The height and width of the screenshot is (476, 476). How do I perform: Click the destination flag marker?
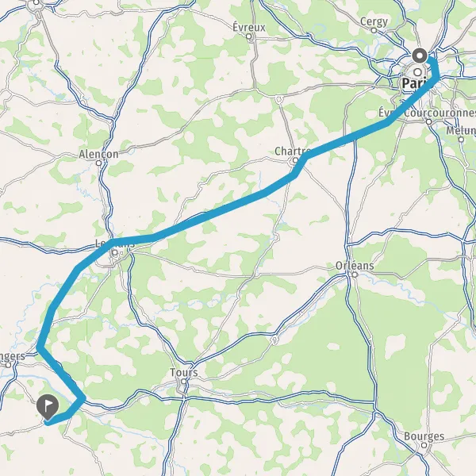pyautogui.click(x=48, y=408)
